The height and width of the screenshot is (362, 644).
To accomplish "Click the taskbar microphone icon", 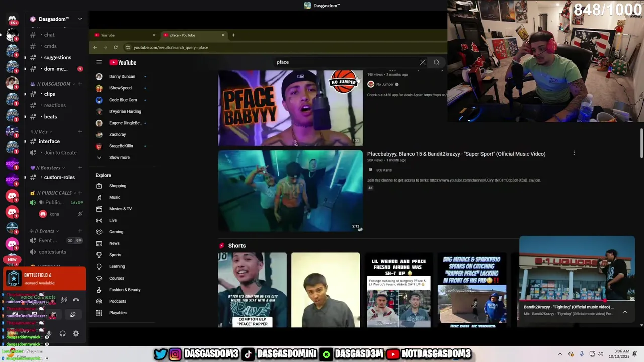I will point(582,354).
